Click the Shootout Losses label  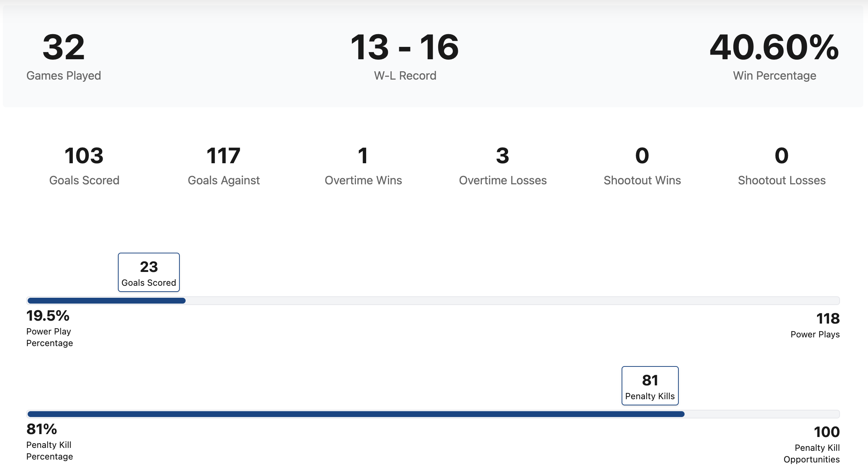[782, 180]
